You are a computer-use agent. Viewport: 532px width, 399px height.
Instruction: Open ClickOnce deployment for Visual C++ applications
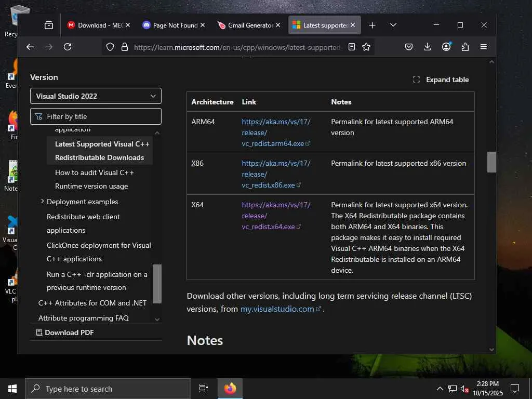click(x=99, y=252)
